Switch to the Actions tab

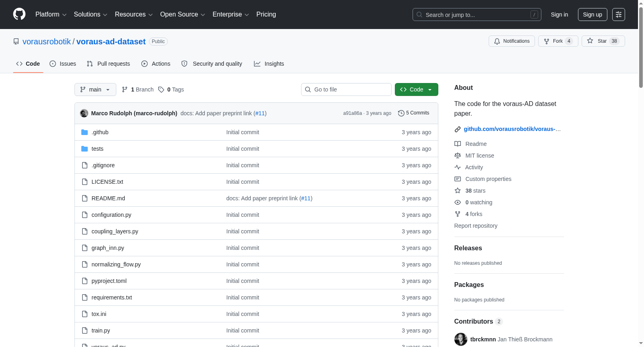click(156, 64)
